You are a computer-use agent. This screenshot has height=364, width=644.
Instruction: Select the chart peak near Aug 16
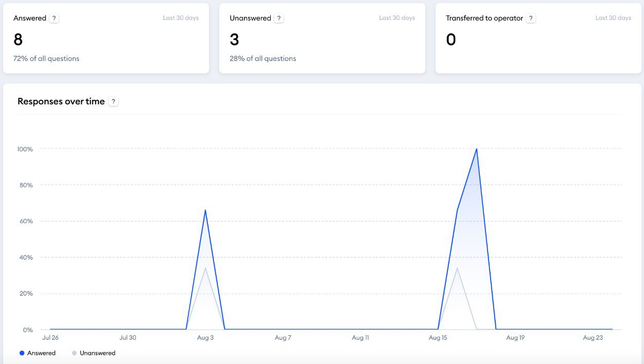477,149
